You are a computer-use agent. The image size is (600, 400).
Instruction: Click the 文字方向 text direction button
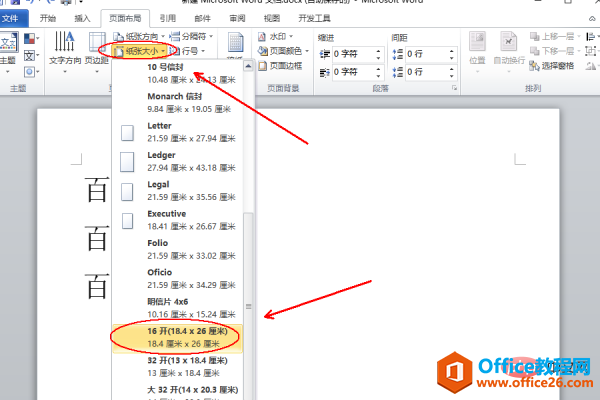65,53
